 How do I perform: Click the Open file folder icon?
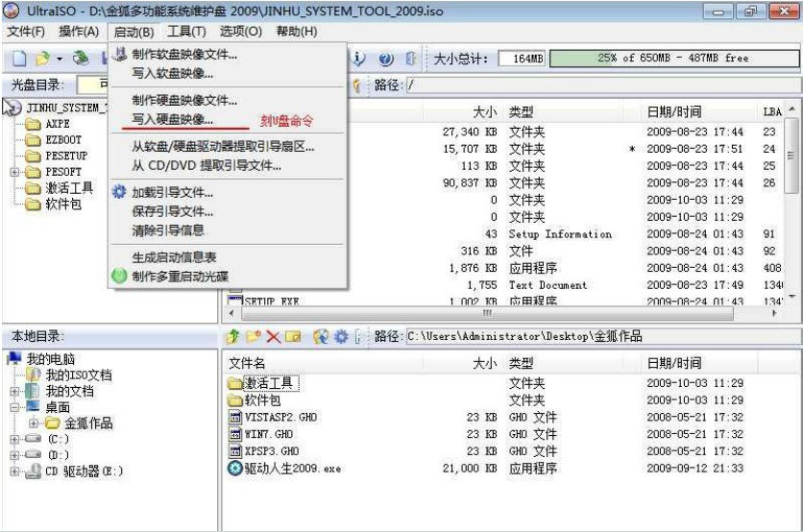[x=42, y=59]
